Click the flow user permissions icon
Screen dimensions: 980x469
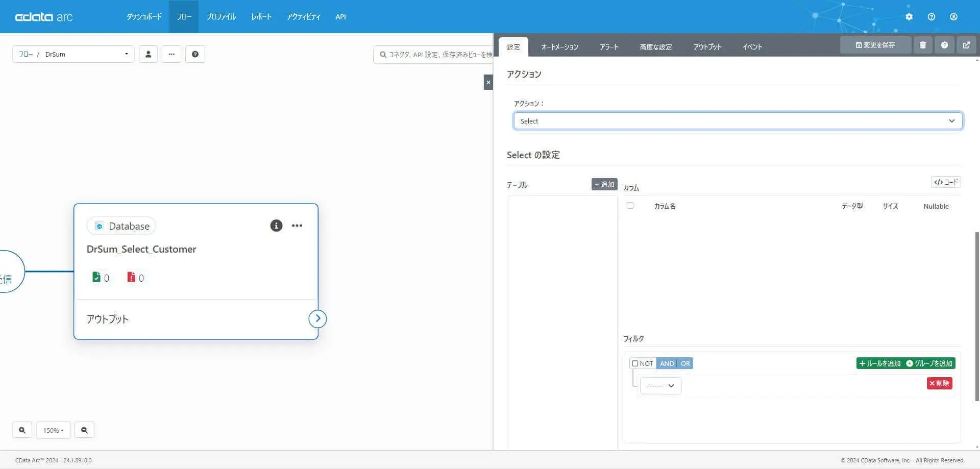148,54
